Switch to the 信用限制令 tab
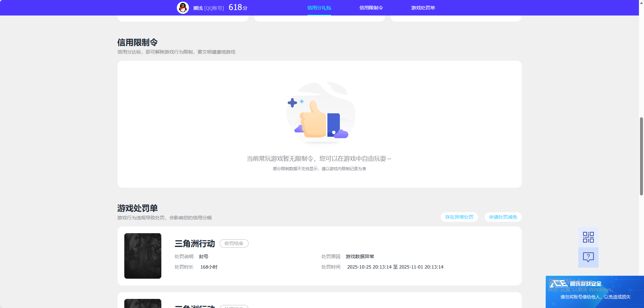This screenshot has height=308, width=644. pyautogui.click(x=371, y=7)
